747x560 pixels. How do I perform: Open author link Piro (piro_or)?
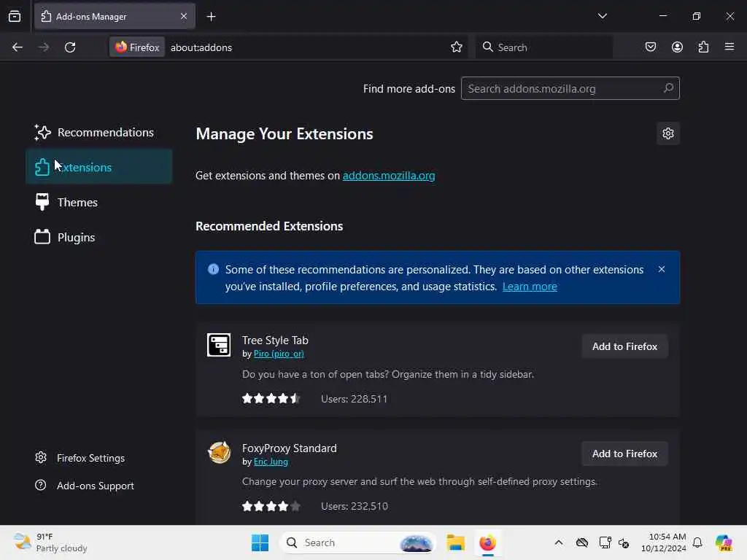click(279, 354)
